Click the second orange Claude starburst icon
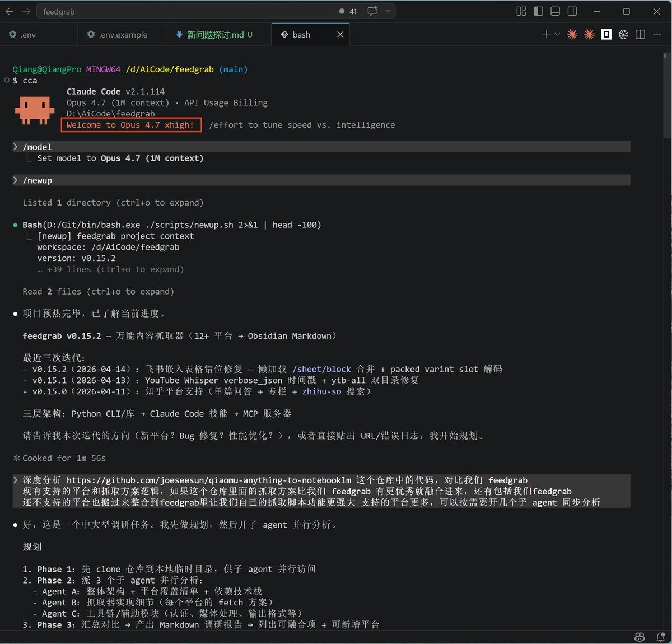The height and width of the screenshot is (644, 672). coord(589,35)
